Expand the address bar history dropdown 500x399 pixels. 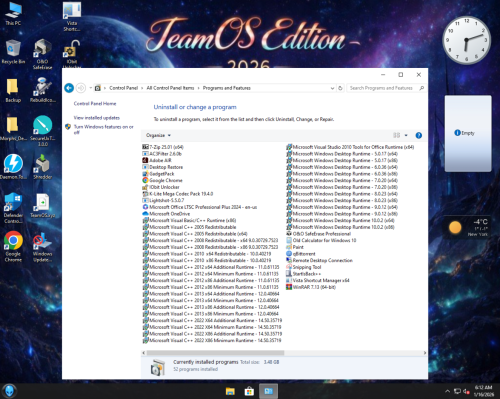(332, 88)
